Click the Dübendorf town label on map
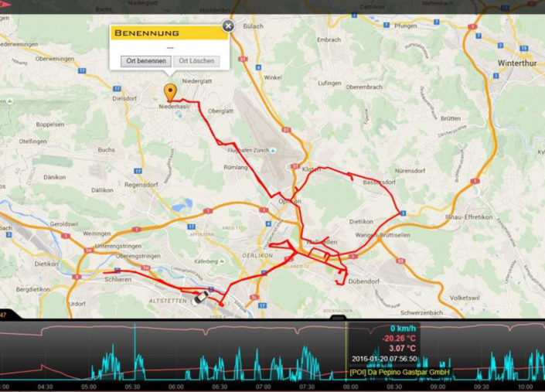The height and width of the screenshot is (392, 545). 363,281
